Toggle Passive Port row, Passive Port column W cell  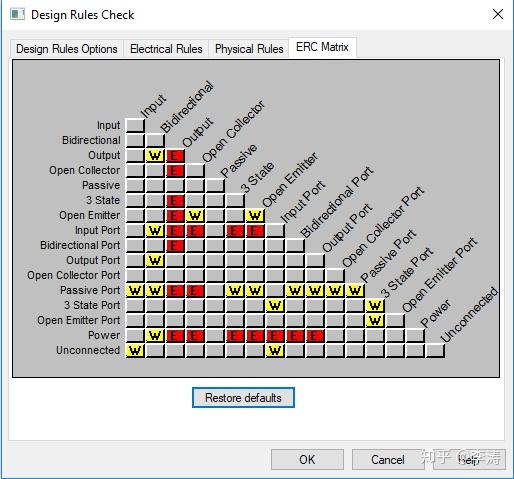click(355, 291)
